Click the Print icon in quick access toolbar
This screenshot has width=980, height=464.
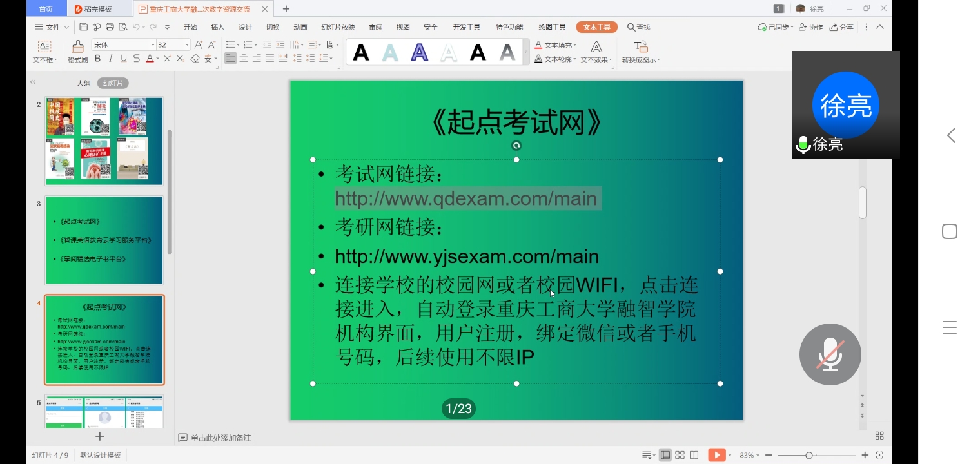110,27
